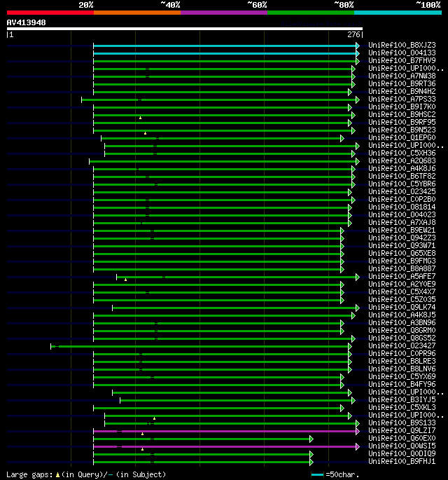This screenshot has width=448, height=480.
Task: Open the UniRef100_A7PS33 entry
Action: (x=402, y=99)
